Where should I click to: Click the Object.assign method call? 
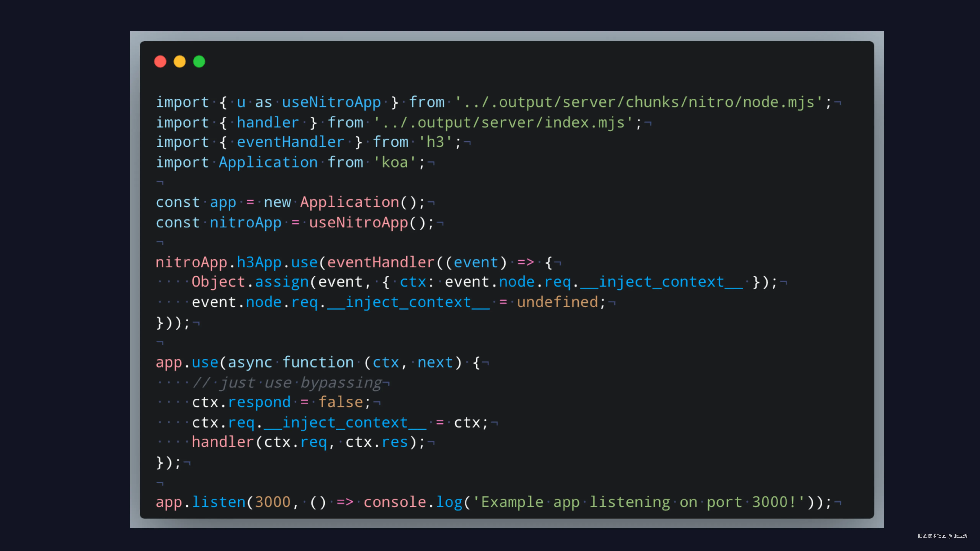tap(250, 282)
